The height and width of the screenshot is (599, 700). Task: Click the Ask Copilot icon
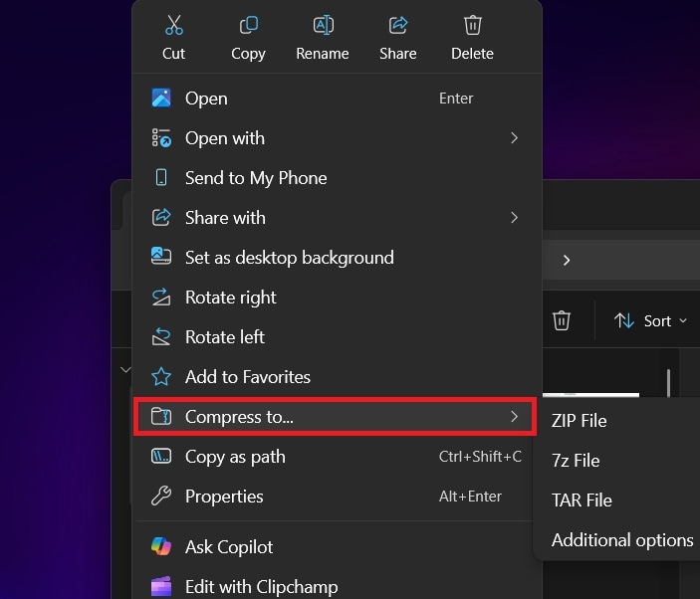[161, 546]
